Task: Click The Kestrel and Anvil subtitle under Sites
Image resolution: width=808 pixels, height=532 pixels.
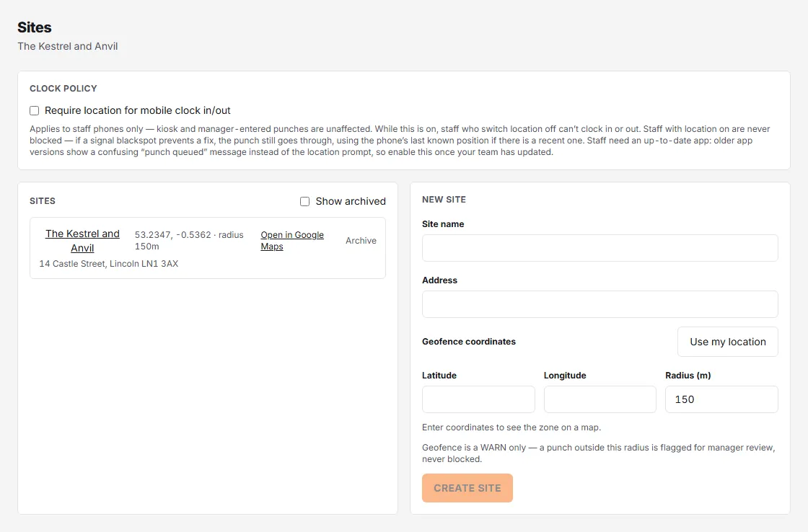Action: (68, 46)
